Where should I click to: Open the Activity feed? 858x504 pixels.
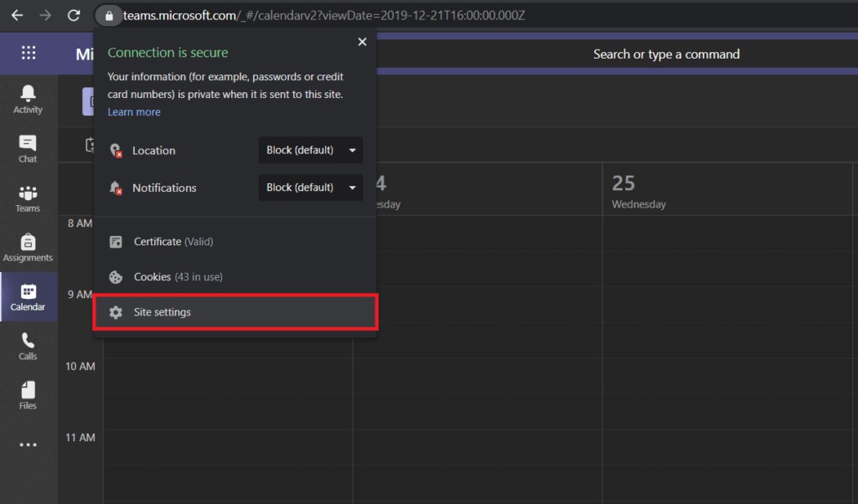[28, 99]
